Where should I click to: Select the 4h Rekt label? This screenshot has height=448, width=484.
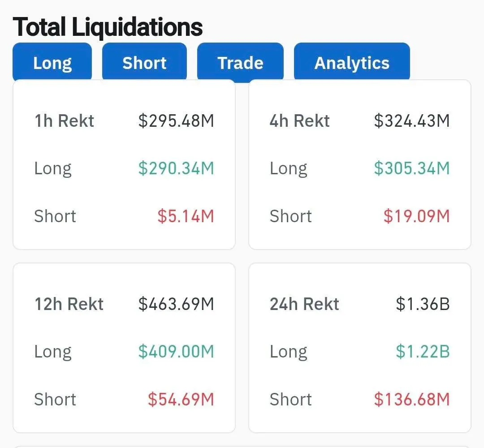pyautogui.click(x=299, y=121)
